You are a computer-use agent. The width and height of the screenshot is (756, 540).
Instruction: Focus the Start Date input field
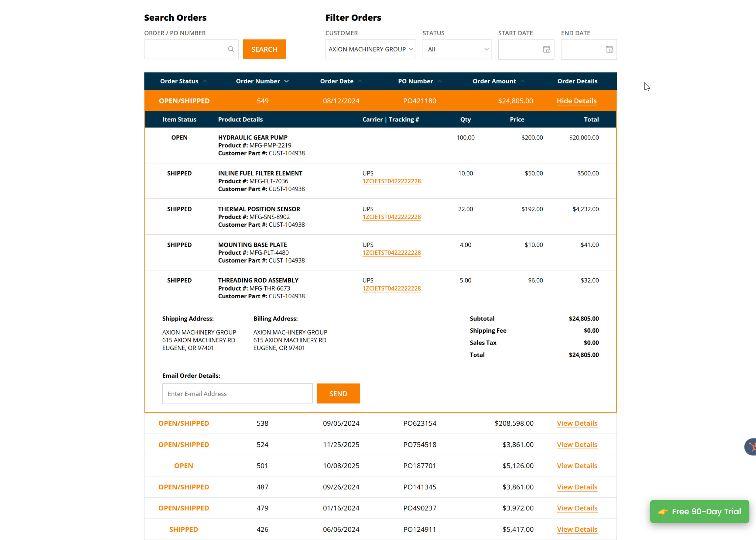[526, 49]
